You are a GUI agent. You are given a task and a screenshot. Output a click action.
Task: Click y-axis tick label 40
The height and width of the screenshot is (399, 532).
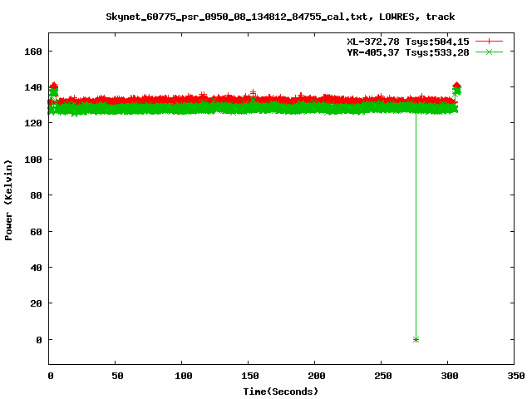pyautogui.click(x=36, y=268)
